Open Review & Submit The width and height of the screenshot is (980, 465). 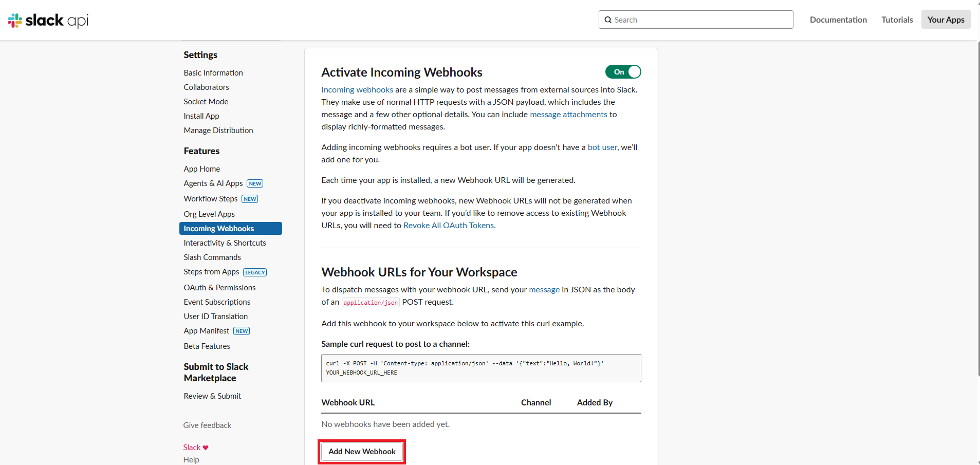(x=212, y=396)
